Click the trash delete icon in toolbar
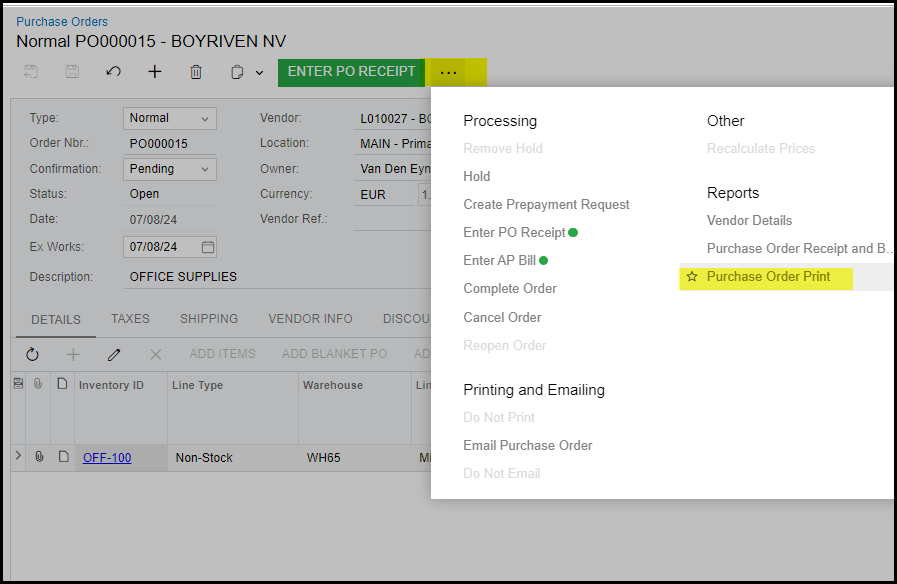This screenshot has height=584, width=897. pos(196,72)
